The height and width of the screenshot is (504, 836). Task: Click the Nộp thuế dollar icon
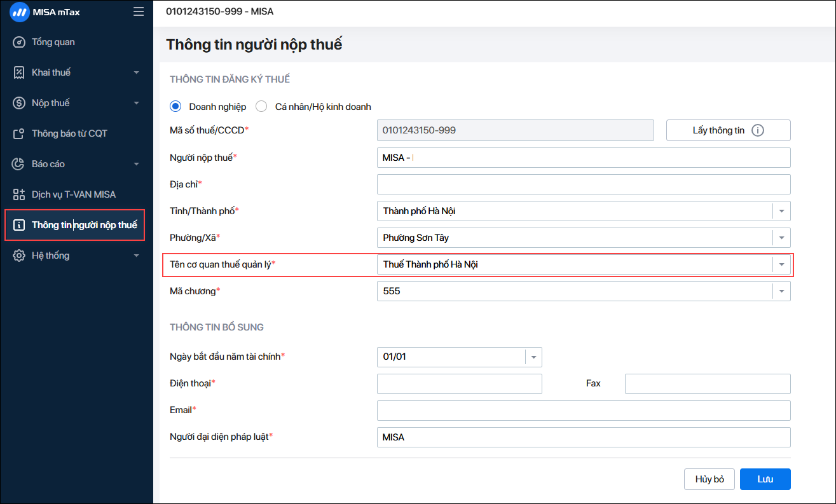coord(19,103)
